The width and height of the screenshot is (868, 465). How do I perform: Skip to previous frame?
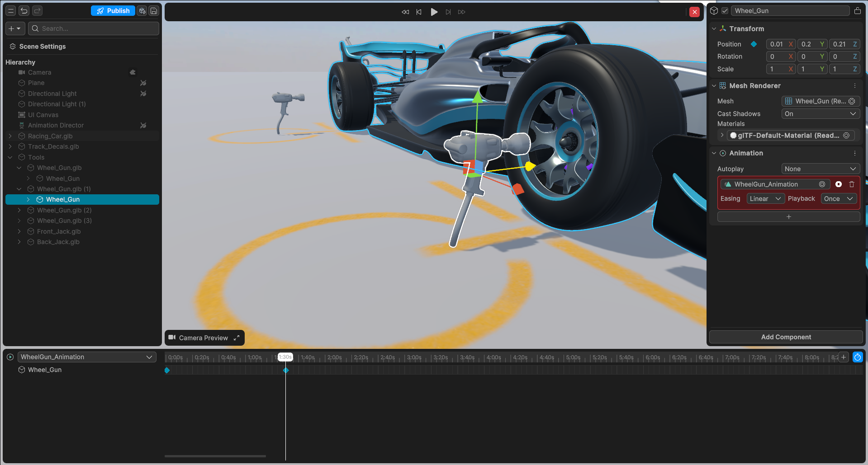(x=419, y=12)
